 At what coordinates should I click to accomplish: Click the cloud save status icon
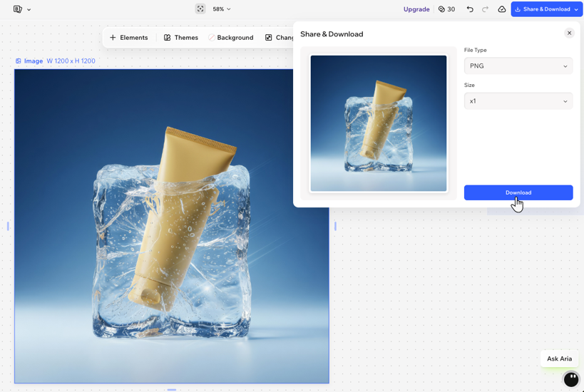502,9
